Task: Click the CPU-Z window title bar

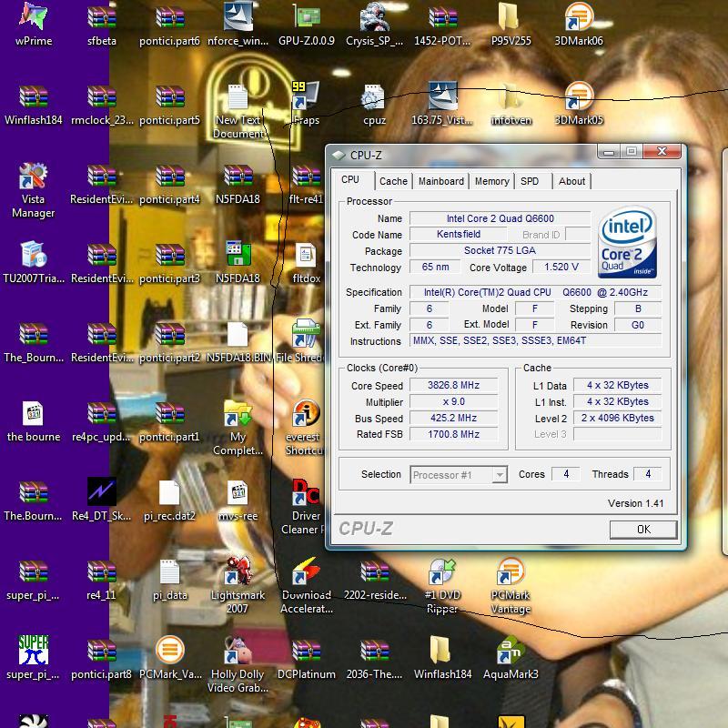Action: pyautogui.click(x=462, y=155)
